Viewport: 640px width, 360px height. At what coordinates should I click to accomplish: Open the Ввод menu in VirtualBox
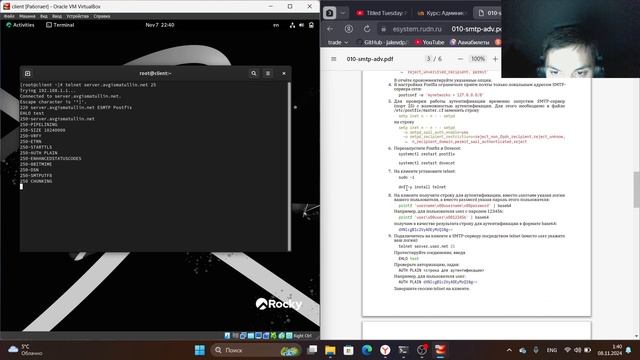(57, 16)
